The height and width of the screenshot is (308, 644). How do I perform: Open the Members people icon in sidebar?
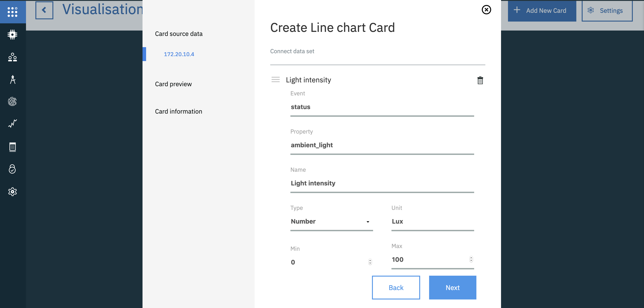(13, 57)
